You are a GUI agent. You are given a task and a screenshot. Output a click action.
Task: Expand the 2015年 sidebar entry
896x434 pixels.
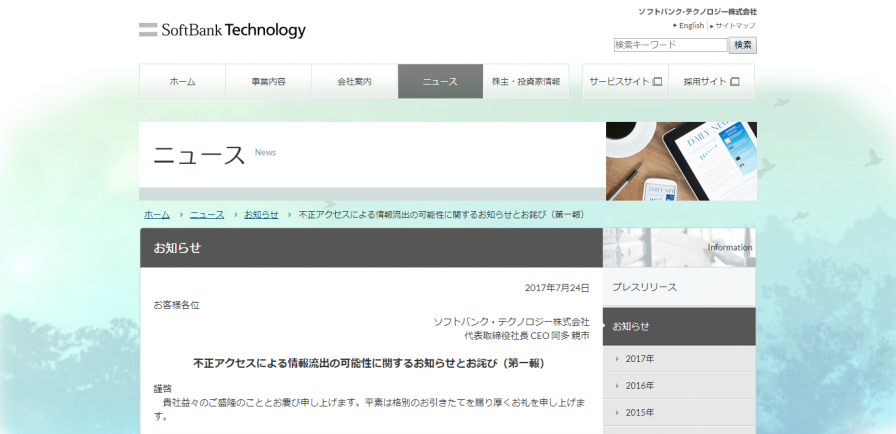(679, 412)
